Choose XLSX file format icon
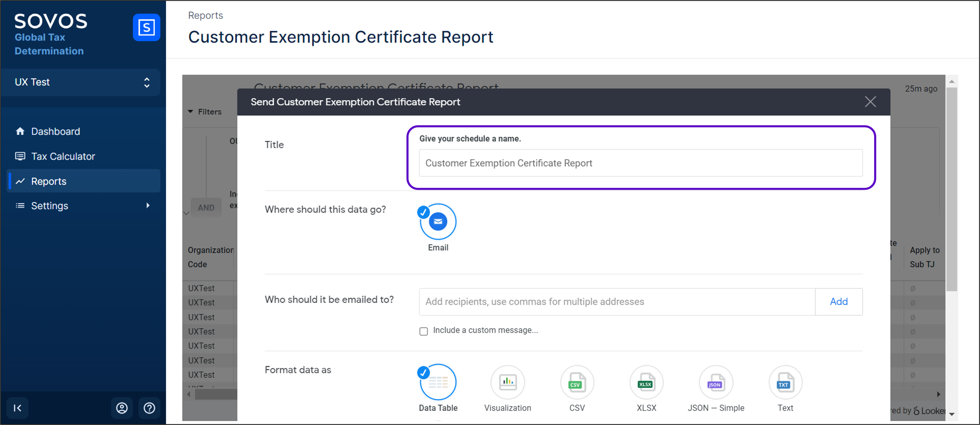Viewport: 980px width, 425px height. click(x=646, y=382)
